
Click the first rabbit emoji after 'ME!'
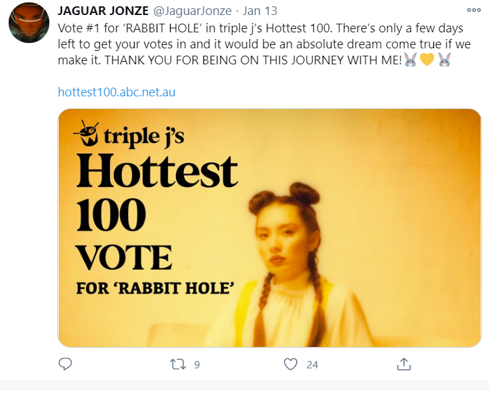pos(410,60)
